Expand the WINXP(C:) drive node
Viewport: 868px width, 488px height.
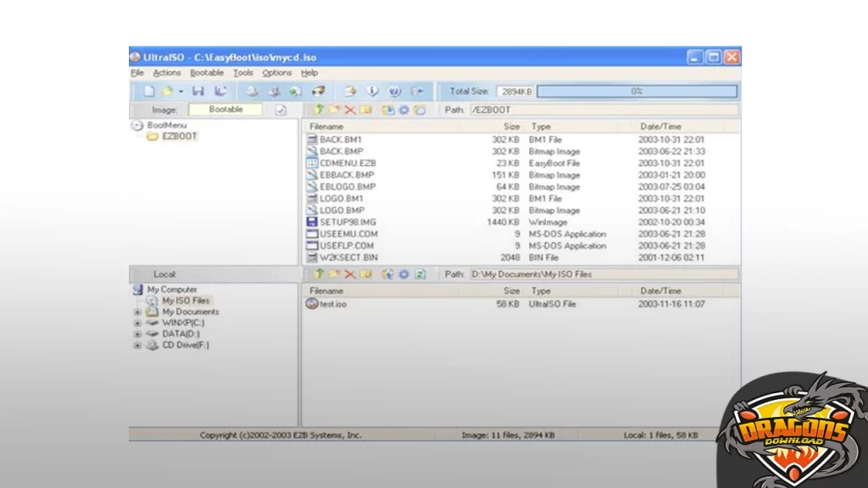(138, 323)
